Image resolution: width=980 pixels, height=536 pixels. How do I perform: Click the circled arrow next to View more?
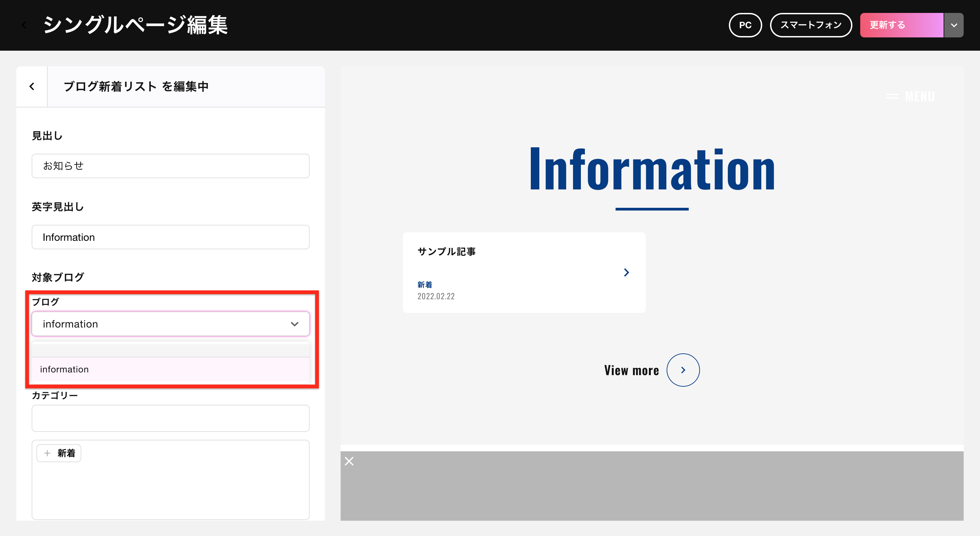click(683, 370)
